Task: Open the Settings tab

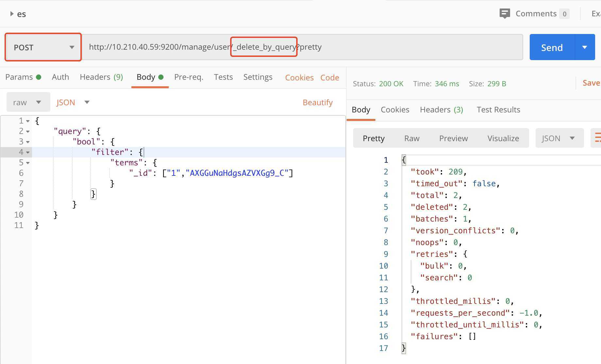Action: pyautogui.click(x=258, y=77)
